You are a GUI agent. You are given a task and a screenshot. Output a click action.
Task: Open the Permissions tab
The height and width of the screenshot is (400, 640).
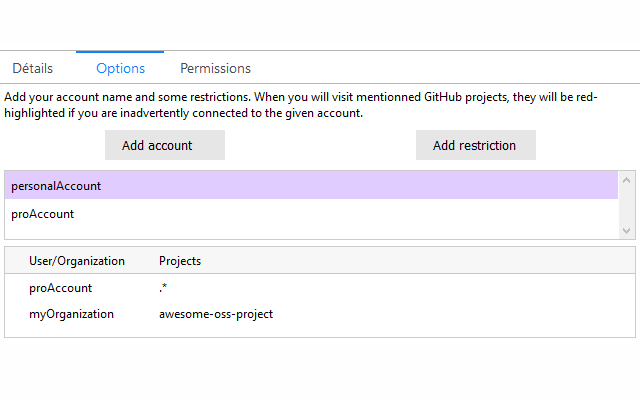pos(215,68)
